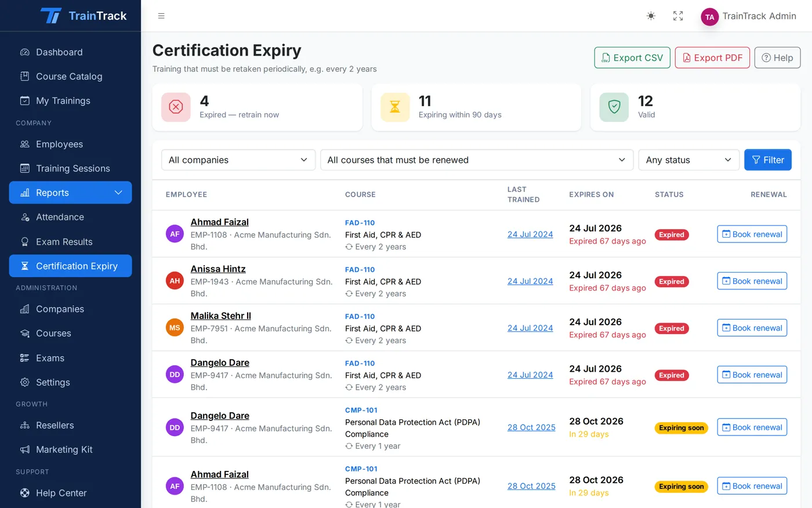Click the attendance person icon in sidebar
Image resolution: width=812 pixels, height=508 pixels.
[x=25, y=217]
